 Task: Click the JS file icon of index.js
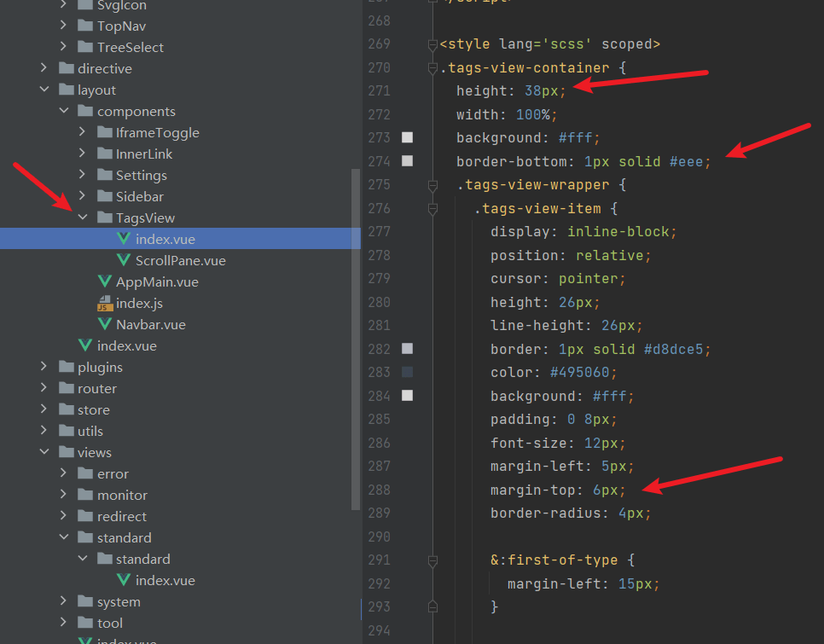coord(105,303)
